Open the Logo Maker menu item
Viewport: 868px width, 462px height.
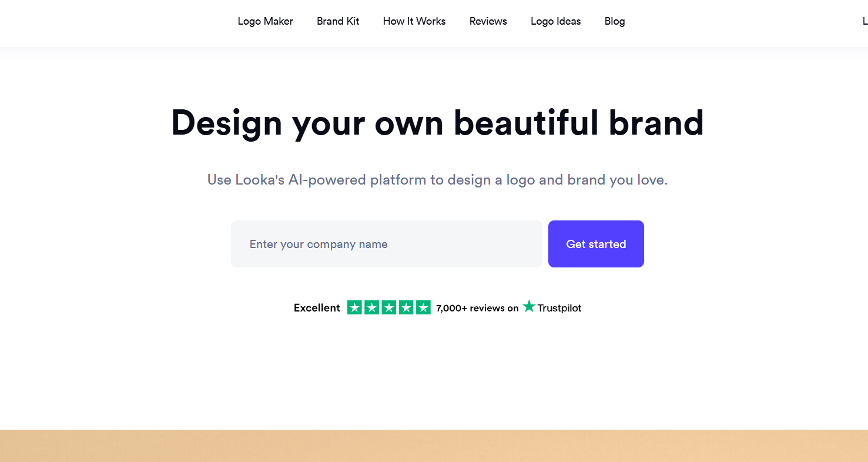(x=265, y=21)
